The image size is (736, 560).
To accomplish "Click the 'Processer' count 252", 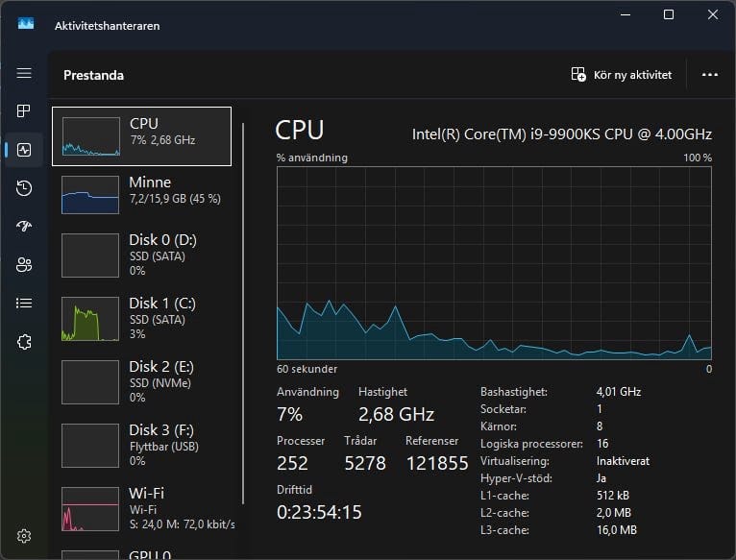I will 292,463.
